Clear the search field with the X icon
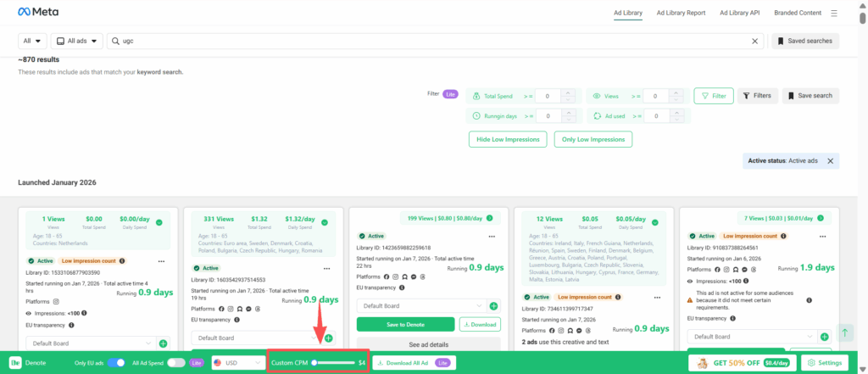 (755, 41)
